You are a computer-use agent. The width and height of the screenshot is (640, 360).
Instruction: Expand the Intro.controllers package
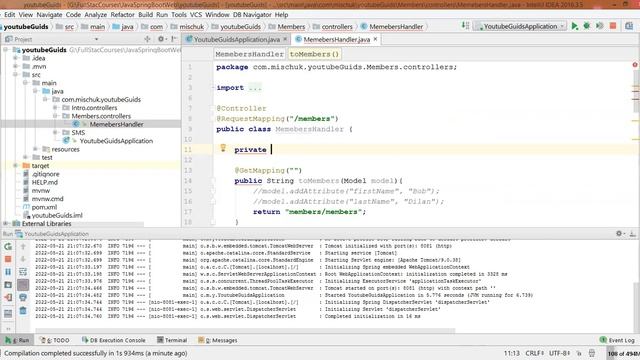tap(55, 108)
